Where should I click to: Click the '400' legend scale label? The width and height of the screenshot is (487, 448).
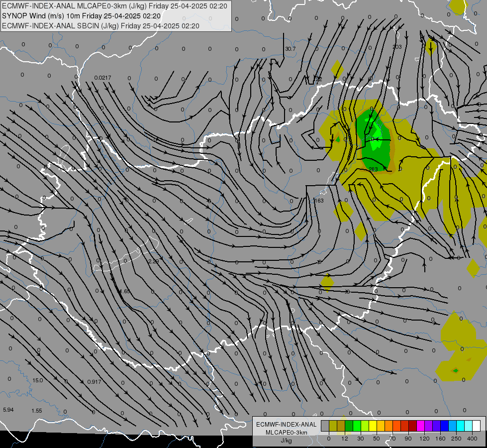pyautogui.click(x=472, y=439)
